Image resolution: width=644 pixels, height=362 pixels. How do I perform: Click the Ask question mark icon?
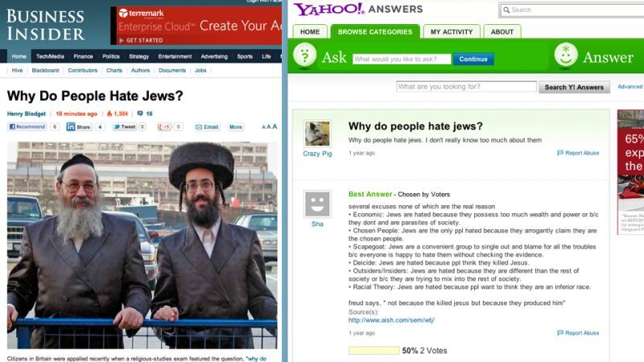[x=305, y=55]
